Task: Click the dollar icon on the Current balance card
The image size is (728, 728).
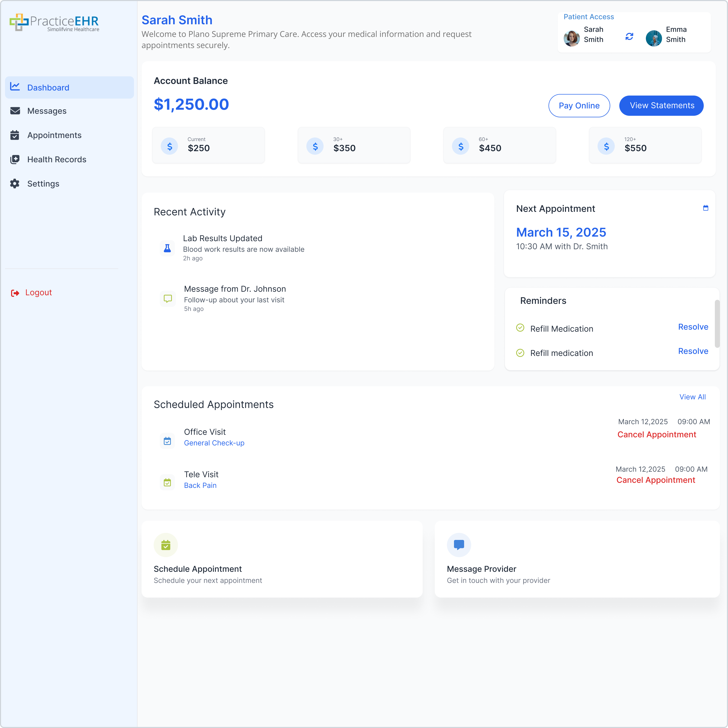Action: pos(170,146)
